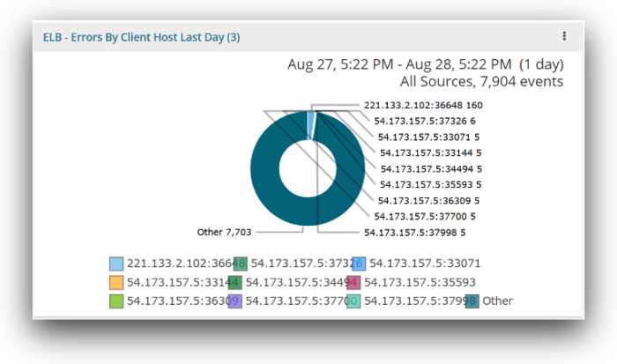Open the panel's three-dot options menu

564,36
